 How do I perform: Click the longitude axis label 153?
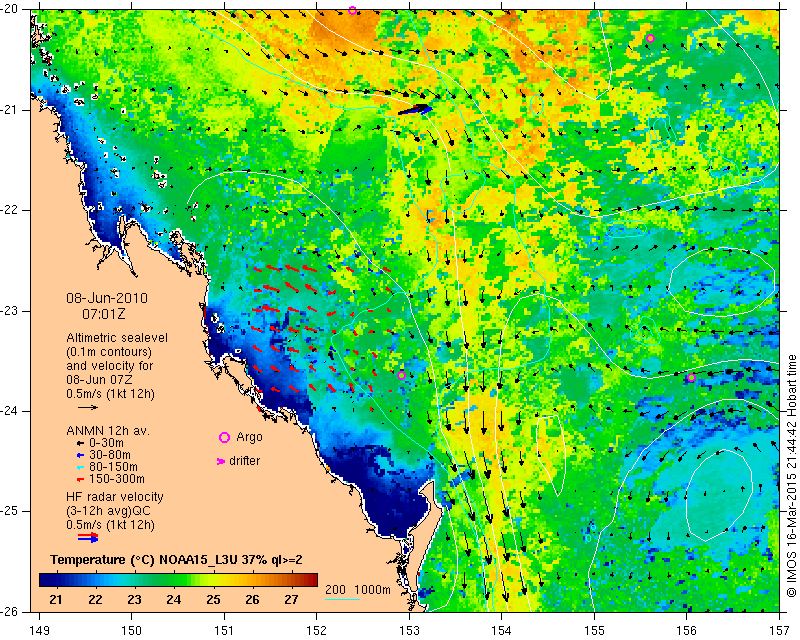coord(409,631)
